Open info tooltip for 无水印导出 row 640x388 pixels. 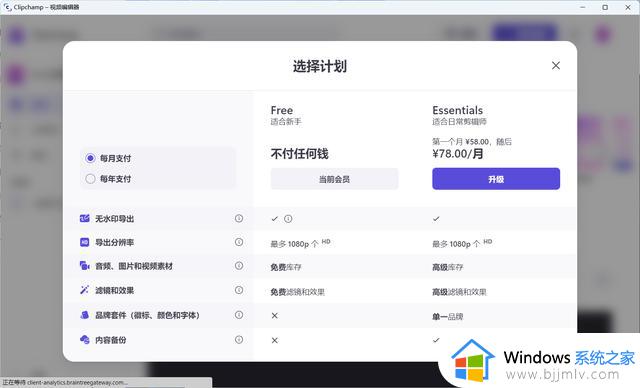(x=239, y=218)
